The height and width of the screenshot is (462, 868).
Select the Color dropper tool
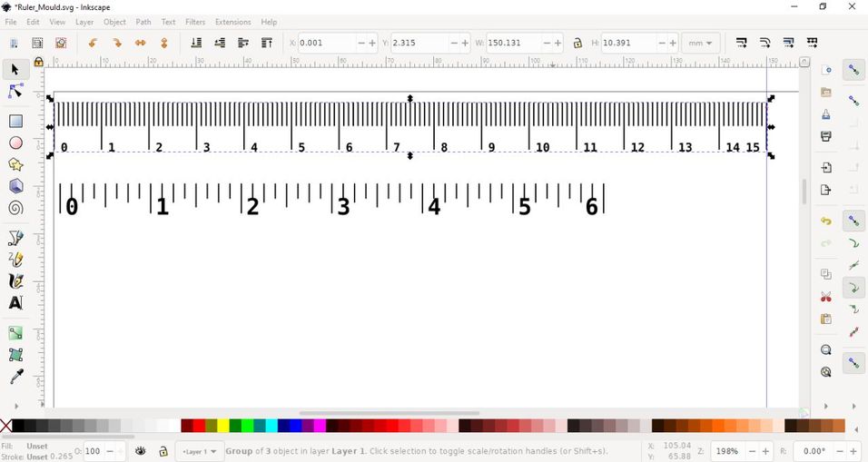tap(15, 377)
